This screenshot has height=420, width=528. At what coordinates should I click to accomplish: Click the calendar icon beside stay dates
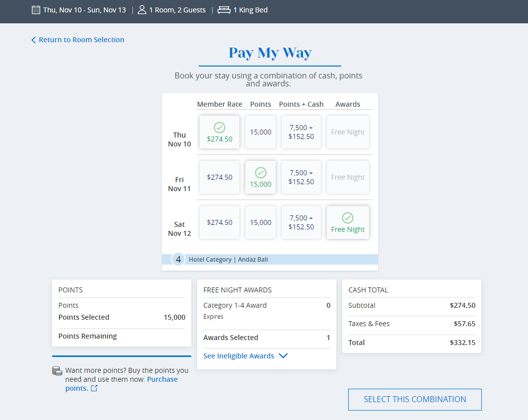tap(36, 10)
